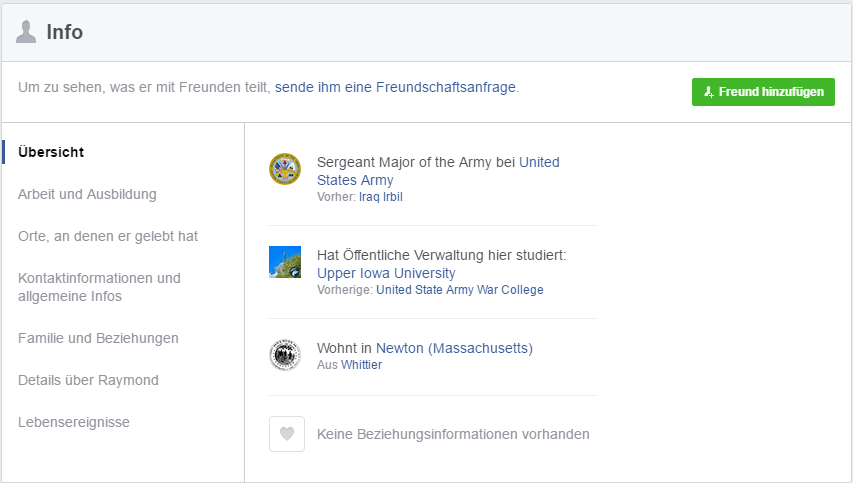Switch to Arbeit und Ausbildung section
853x483 pixels.
(87, 194)
